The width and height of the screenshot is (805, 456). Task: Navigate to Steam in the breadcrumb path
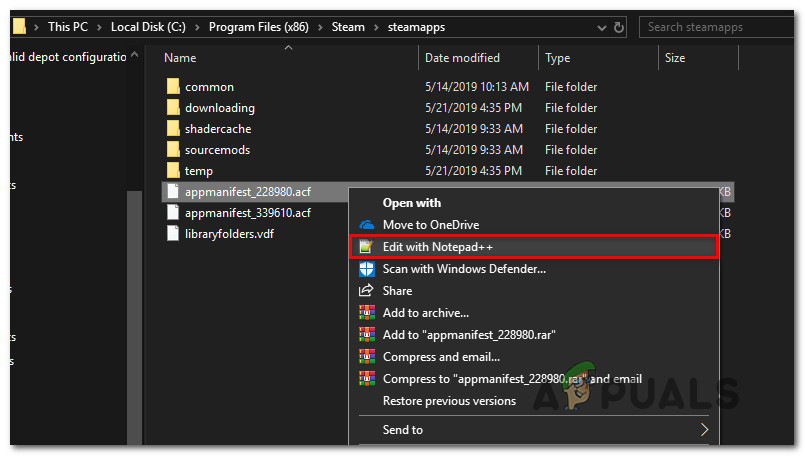pos(349,27)
